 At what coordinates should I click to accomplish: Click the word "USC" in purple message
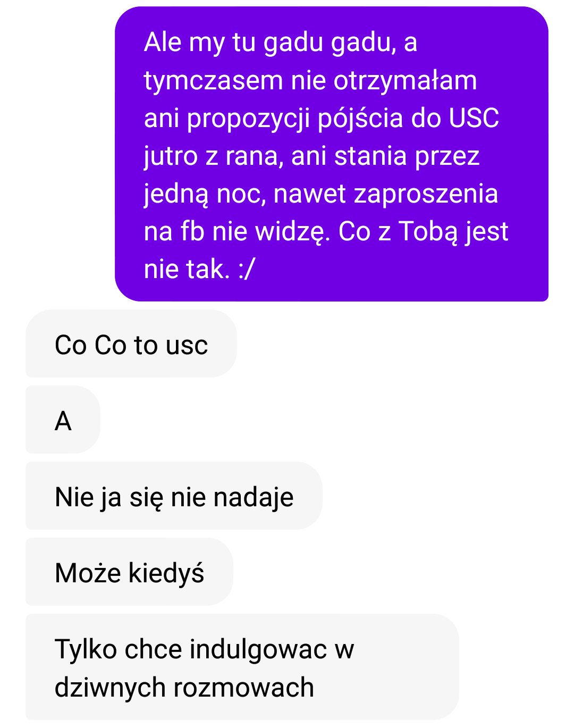point(474,118)
